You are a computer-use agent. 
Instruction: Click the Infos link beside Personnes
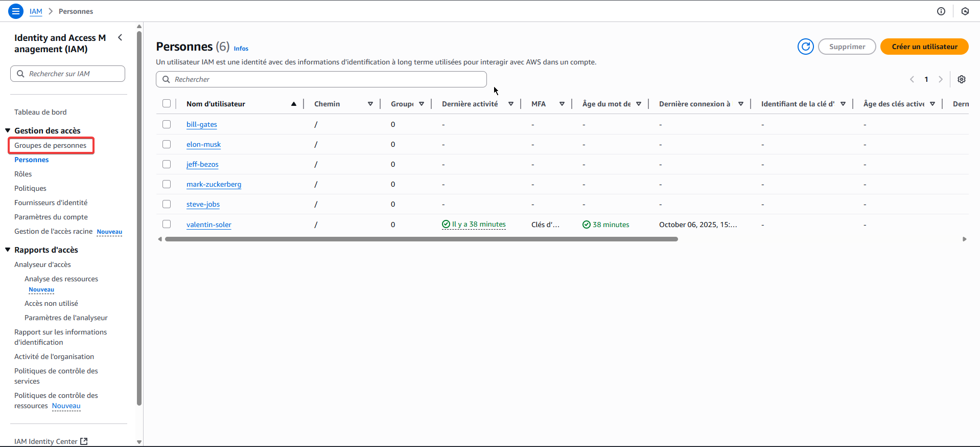(x=241, y=49)
